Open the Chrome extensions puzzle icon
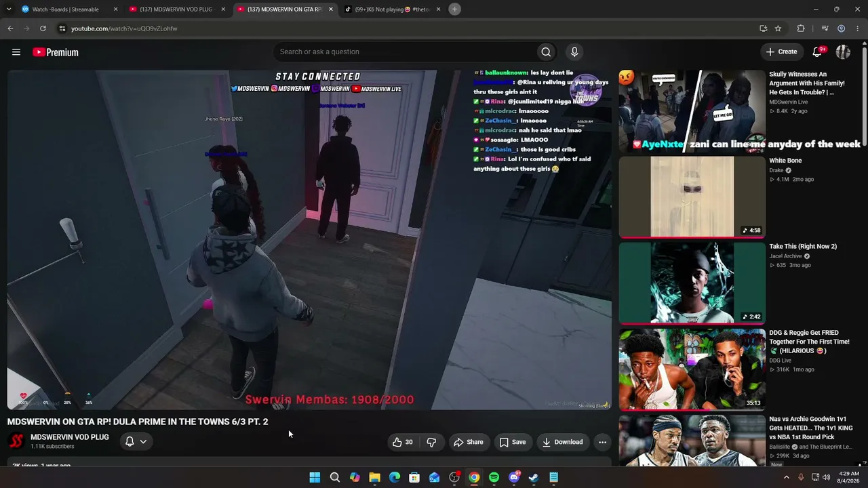 tap(801, 28)
